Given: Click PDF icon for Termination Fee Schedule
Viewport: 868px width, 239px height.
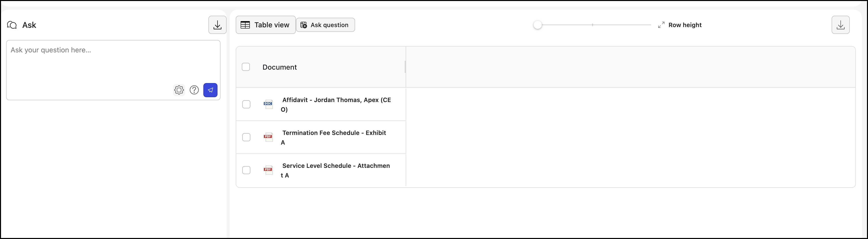Looking at the screenshot, I should click(268, 137).
